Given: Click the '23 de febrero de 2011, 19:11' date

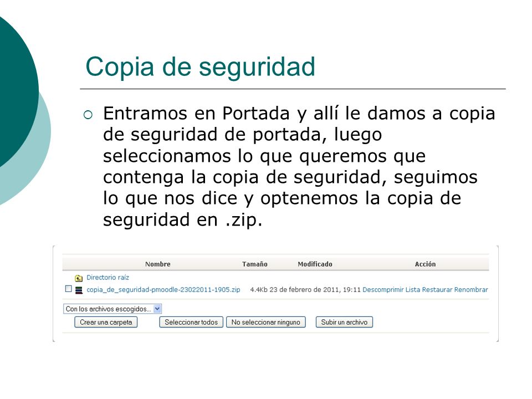Looking at the screenshot, I should click(x=315, y=290).
